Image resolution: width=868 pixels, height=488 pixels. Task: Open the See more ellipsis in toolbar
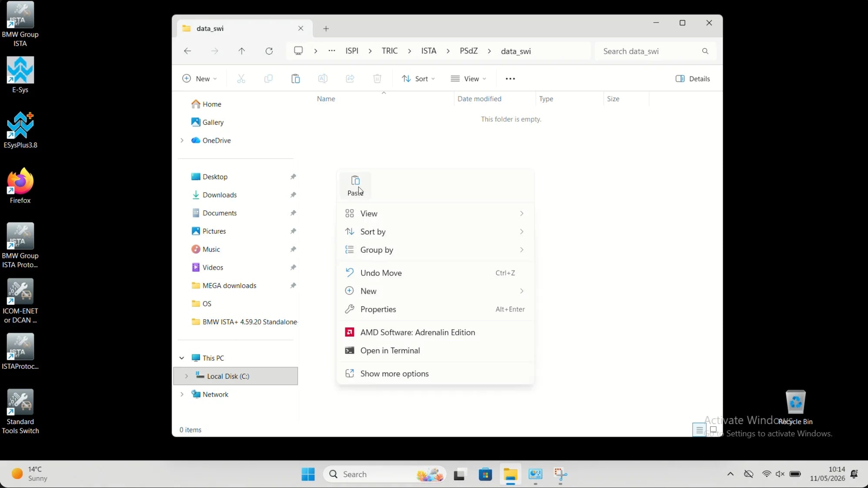coord(511,79)
